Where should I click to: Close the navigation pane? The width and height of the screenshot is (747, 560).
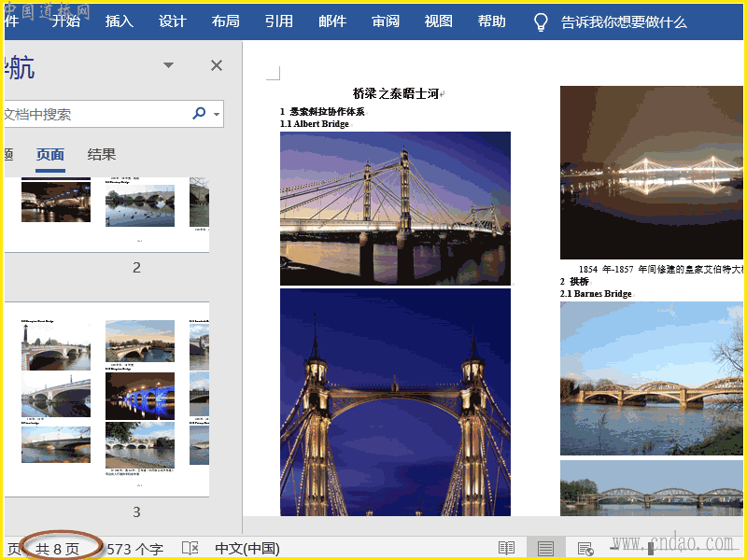pyautogui.click(x=217, y=65)
